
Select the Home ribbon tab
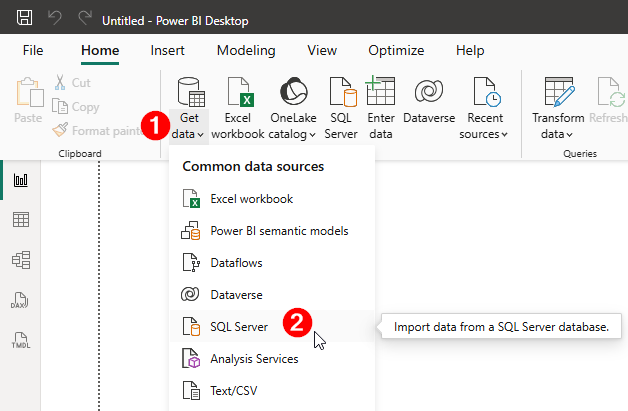tap(100, 50)
